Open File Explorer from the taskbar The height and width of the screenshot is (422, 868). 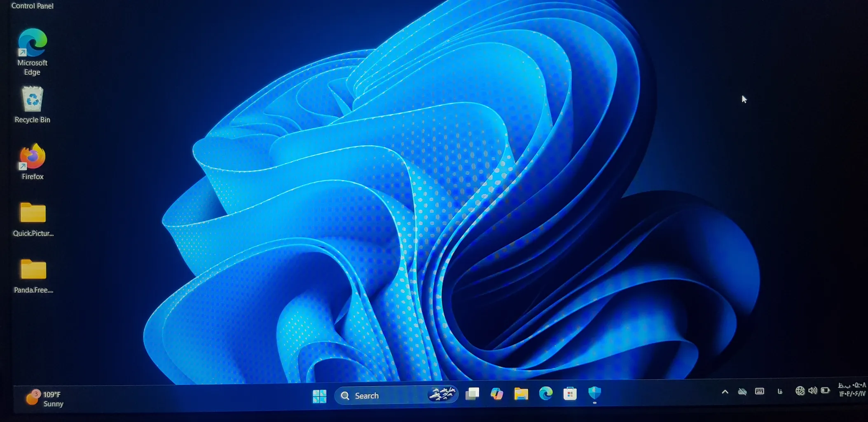click(521, 394)
